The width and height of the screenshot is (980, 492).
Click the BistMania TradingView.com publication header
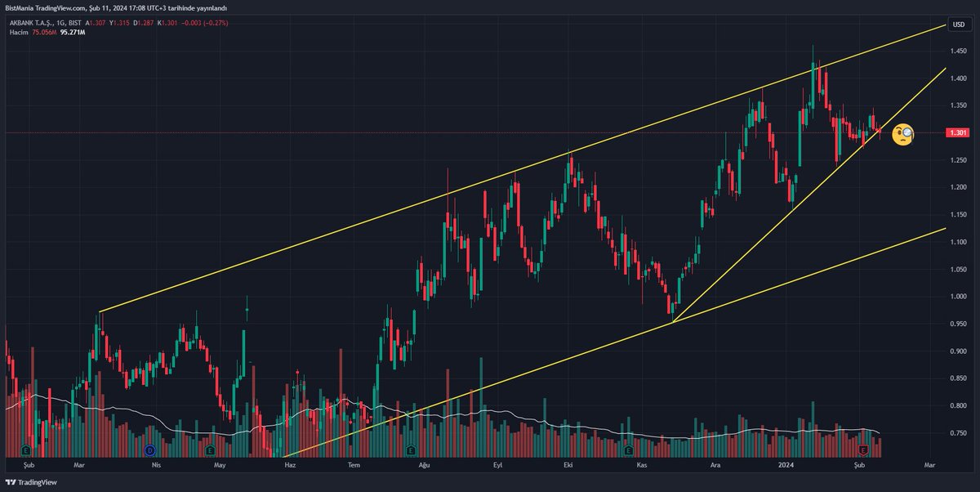point(116,7)
